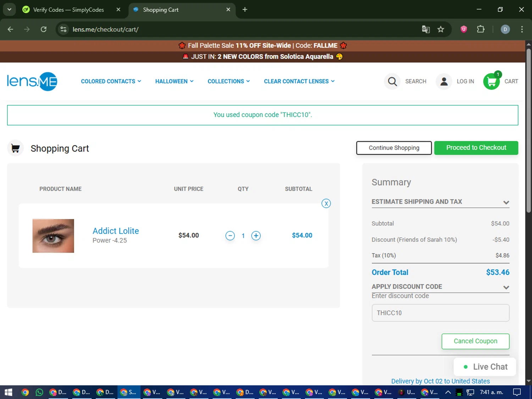Go to the lens.me logo homepage
The height and width of the screenshot is (399, 532).
point(32,82)
